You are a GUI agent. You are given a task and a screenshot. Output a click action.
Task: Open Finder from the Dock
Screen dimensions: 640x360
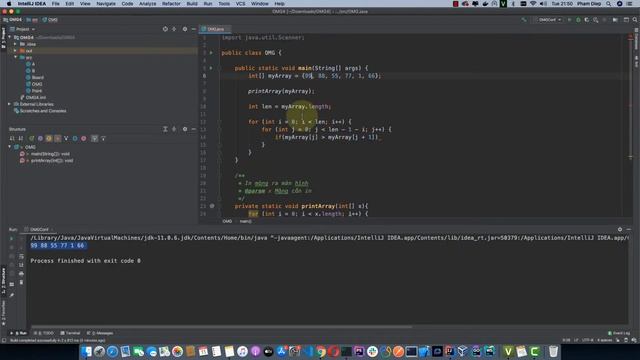point(86,351)
